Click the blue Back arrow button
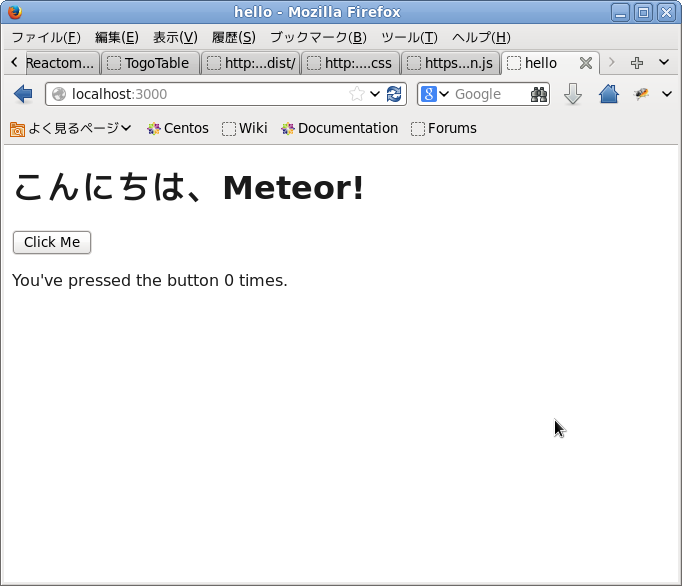This screenshot has height=586, width=682. tap(23, 94)
